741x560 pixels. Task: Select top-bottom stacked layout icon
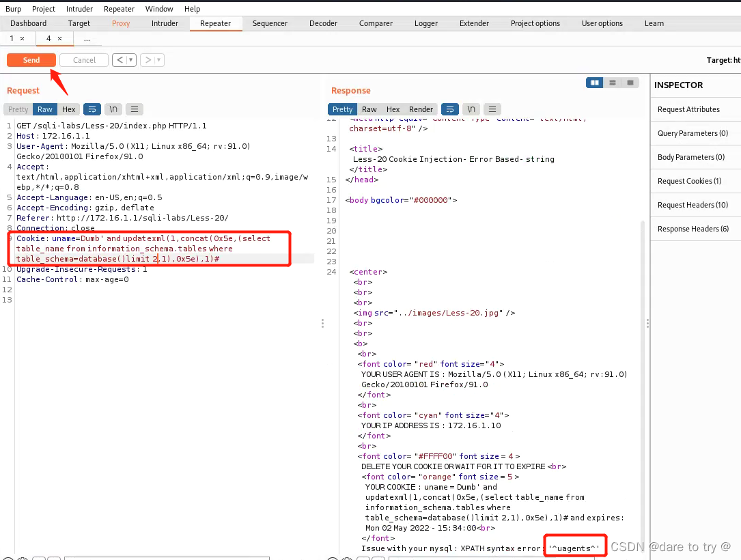[x=613, y=83]
